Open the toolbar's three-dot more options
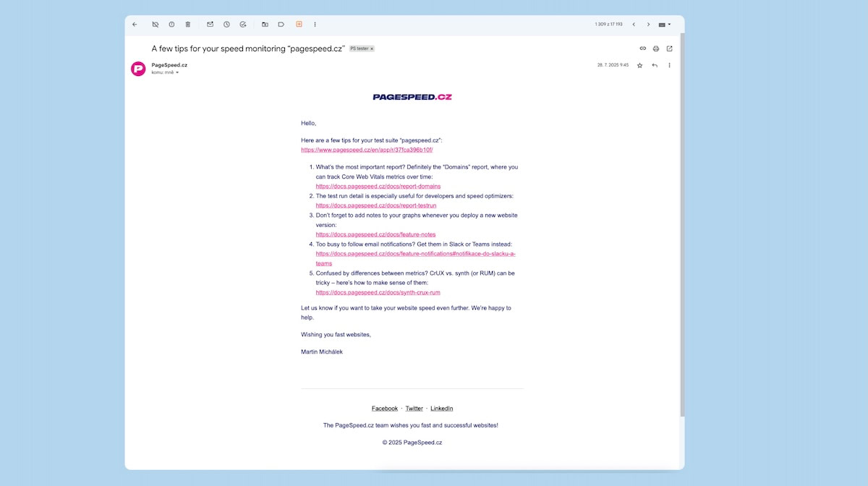 click(315, 25)
